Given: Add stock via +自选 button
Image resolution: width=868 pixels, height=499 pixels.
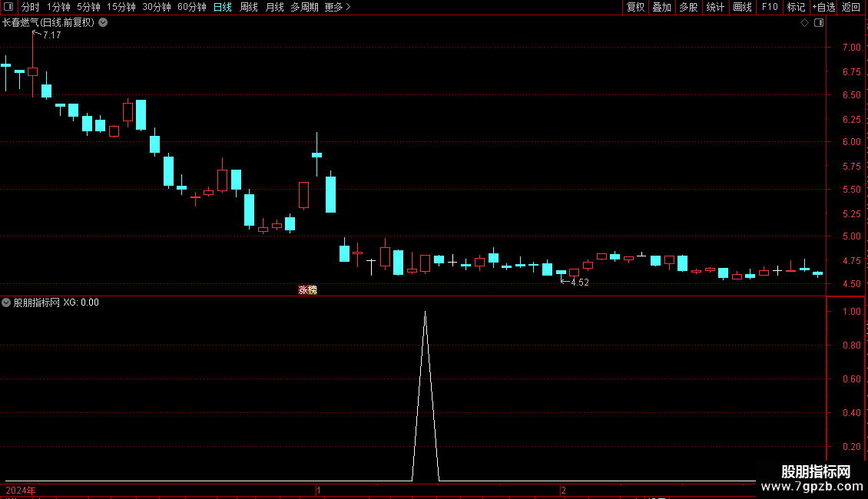Looking at the screenshot, I should (x=823, y=7).
